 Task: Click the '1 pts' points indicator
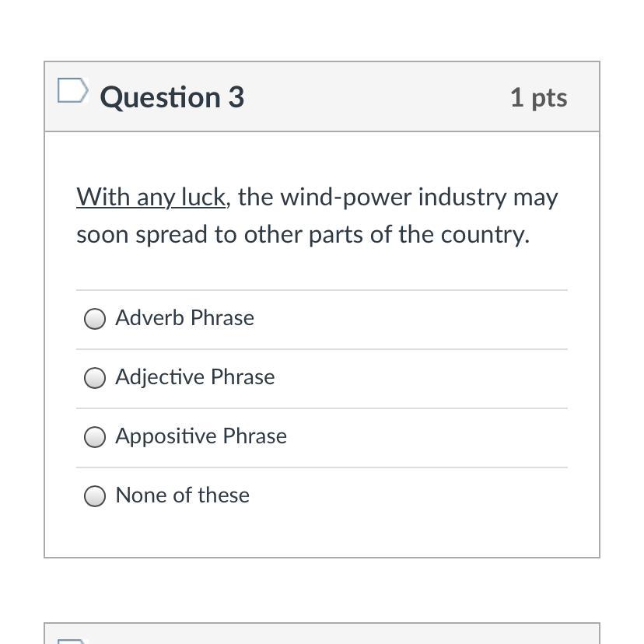coord(538,98)
